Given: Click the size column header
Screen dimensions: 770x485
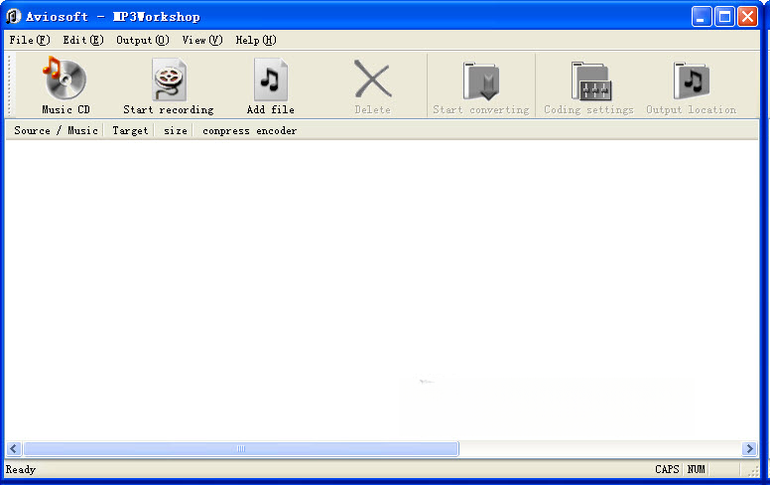Looking at the screenshot, I should 175,131.
